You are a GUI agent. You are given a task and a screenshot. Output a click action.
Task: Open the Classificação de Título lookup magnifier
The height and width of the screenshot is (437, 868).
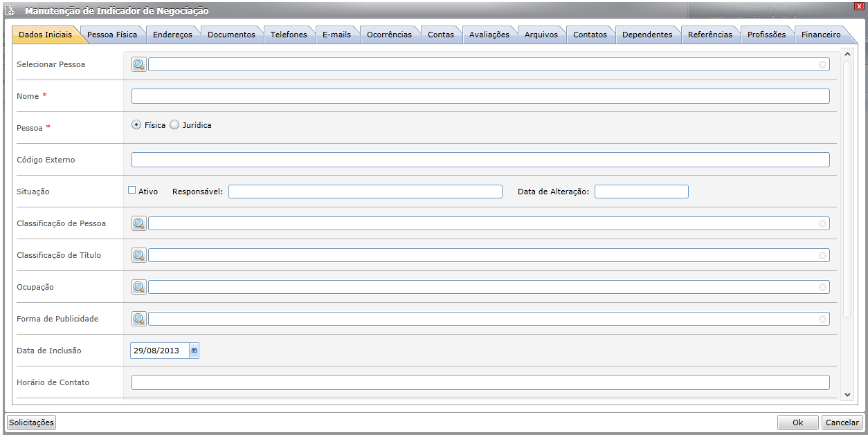[139, 255]
